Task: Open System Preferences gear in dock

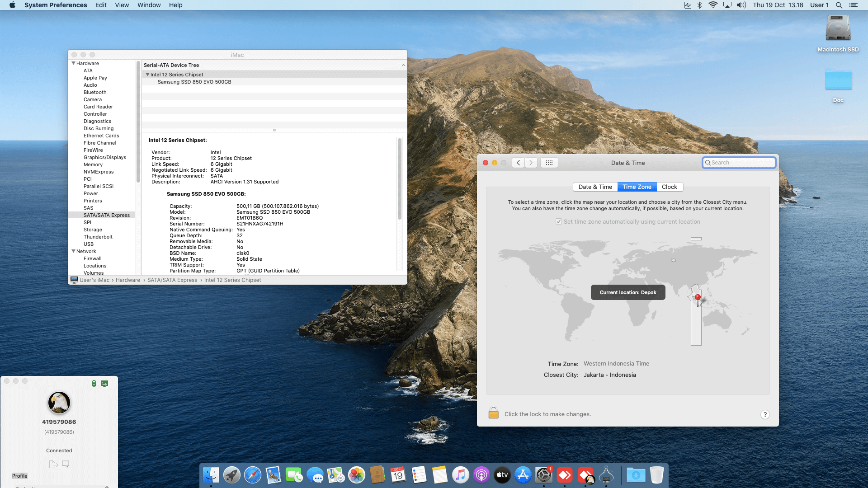Action: 544,475
